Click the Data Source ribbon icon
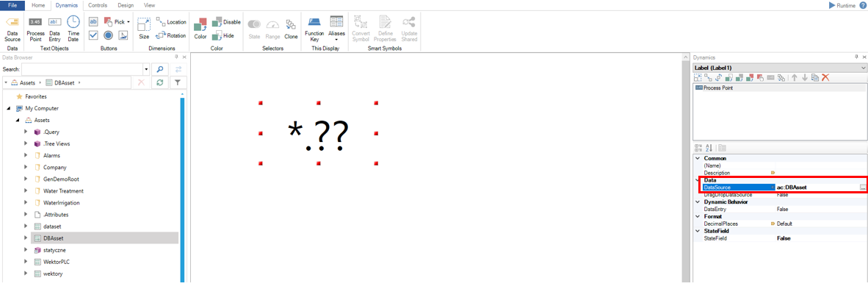The width and height of the screenshot is (868, 289). click(x=12, y=28)
